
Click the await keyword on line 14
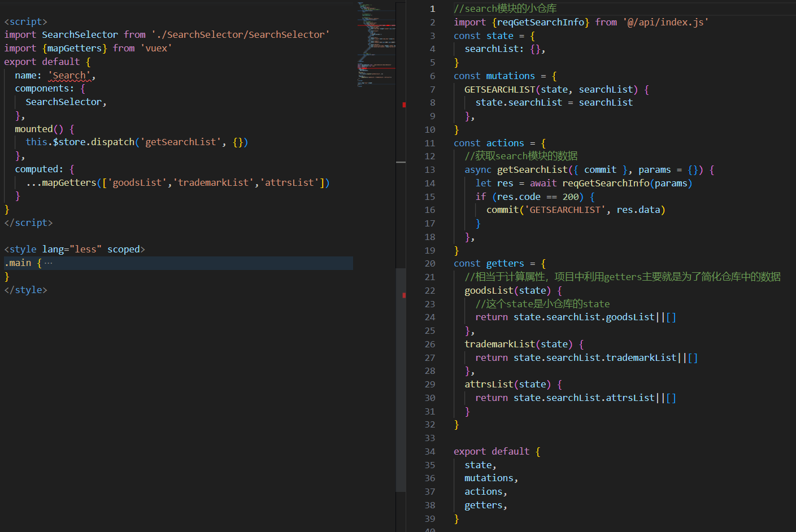click(543, 183)
